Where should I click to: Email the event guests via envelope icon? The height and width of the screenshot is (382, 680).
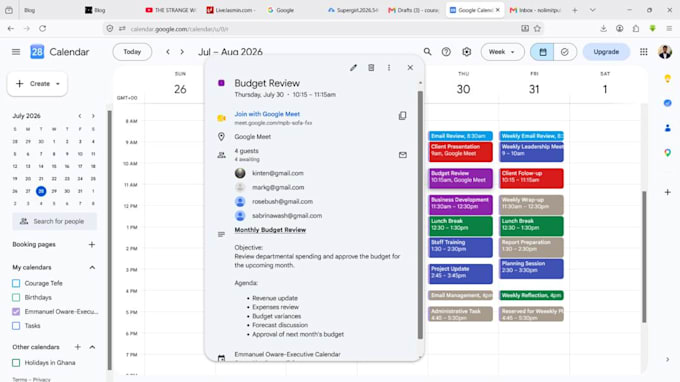pyautogui.click(x=403, y=155)
